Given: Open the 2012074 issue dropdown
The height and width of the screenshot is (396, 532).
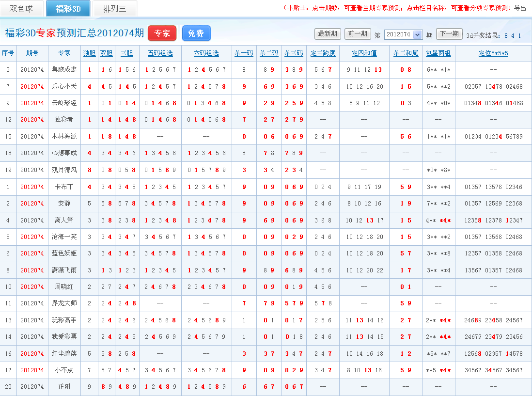Looking at the screenshot, I should [403, 35].
